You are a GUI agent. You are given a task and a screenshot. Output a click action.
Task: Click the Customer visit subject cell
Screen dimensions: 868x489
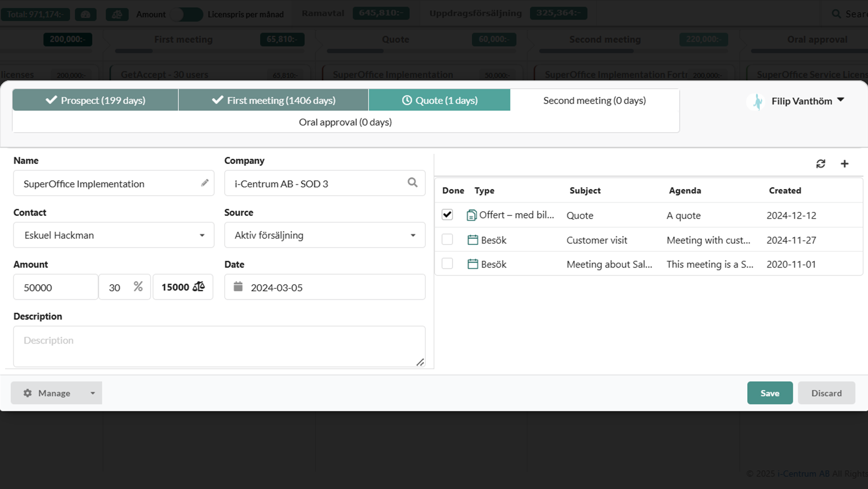click(597, 240)
